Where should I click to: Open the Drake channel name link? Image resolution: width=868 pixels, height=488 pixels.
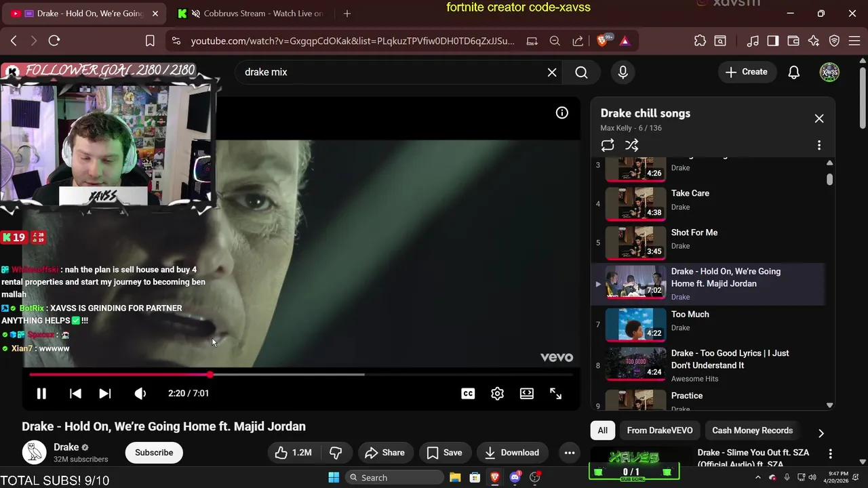[66, 447]
